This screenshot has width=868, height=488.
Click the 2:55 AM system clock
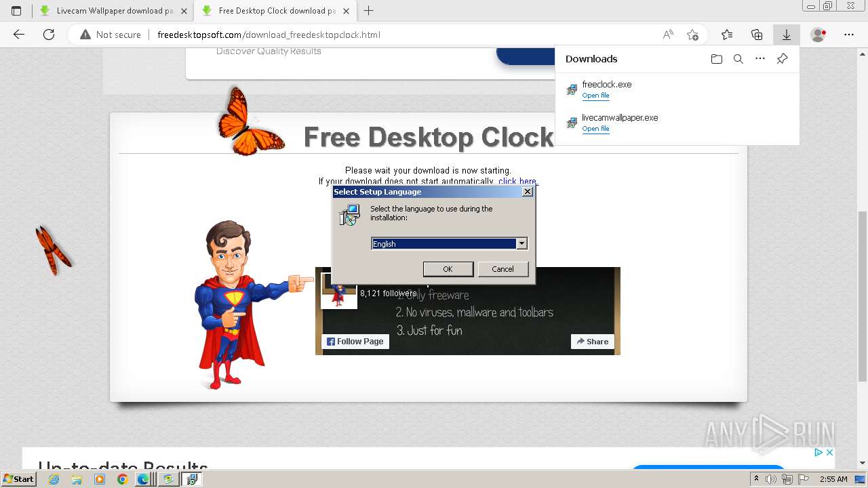(x=833, y=479)
